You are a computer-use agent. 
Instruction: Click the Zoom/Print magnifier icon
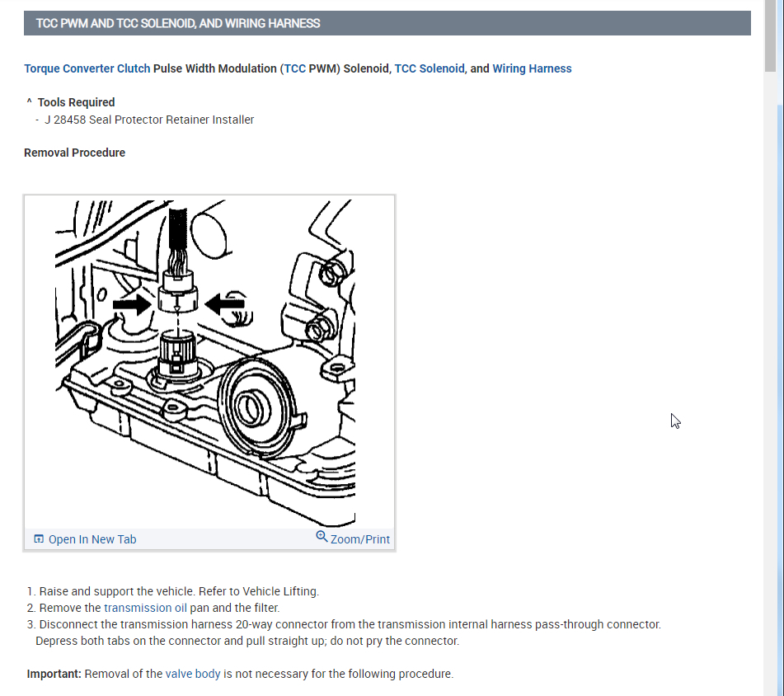[x=322, y=537]
